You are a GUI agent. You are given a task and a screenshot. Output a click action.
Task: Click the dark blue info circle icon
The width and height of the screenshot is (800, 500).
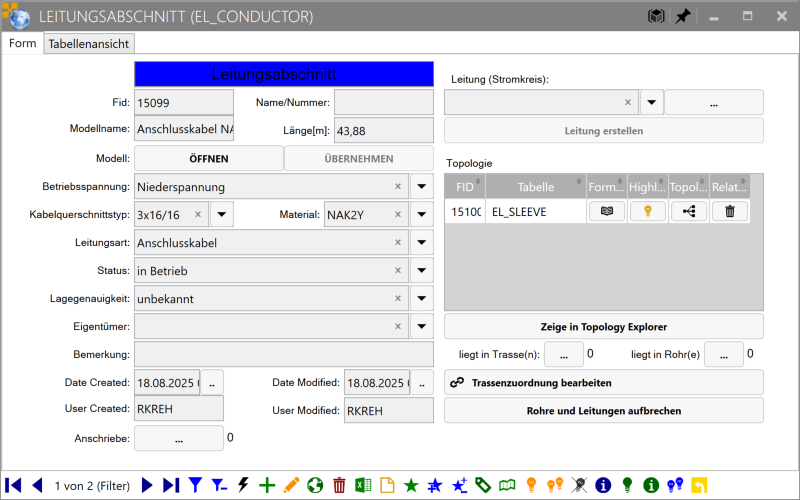603,485
